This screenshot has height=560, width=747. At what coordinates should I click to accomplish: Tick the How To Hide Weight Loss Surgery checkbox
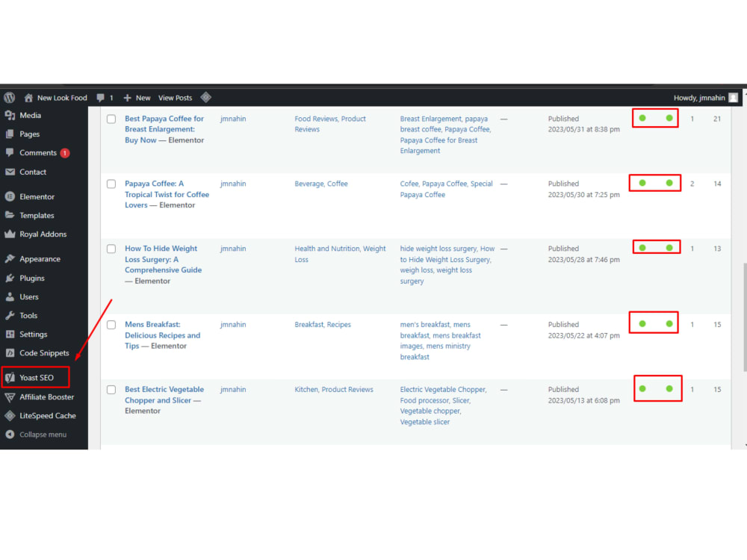(111, 249)
